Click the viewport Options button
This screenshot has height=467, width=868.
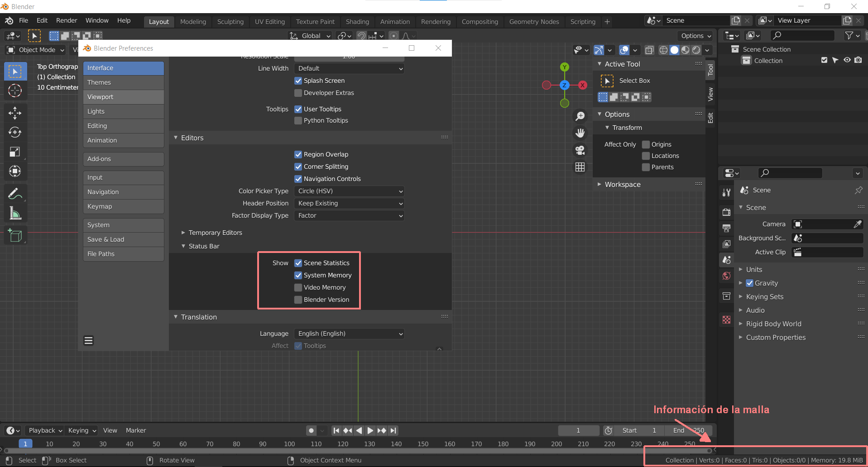pos(696,36)
